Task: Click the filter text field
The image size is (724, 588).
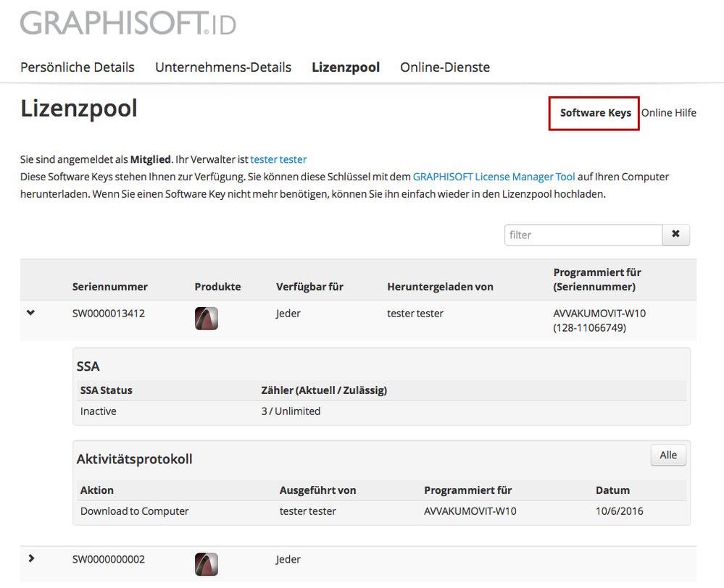Action: click(x=583, y=235)
